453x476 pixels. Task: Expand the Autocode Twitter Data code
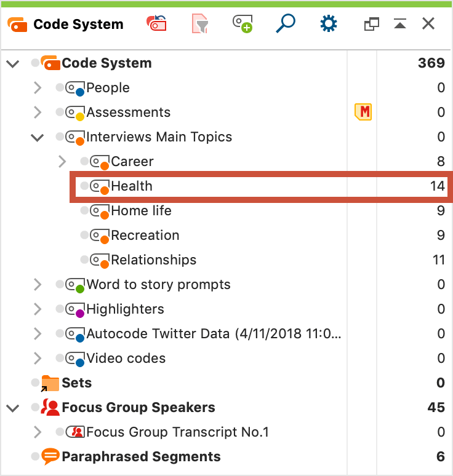38,333
